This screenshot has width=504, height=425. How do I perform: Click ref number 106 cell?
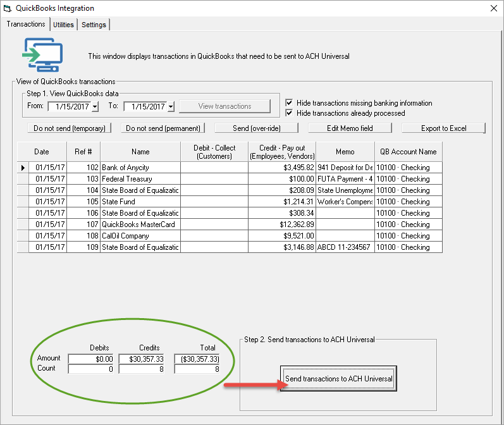(83, 213)
